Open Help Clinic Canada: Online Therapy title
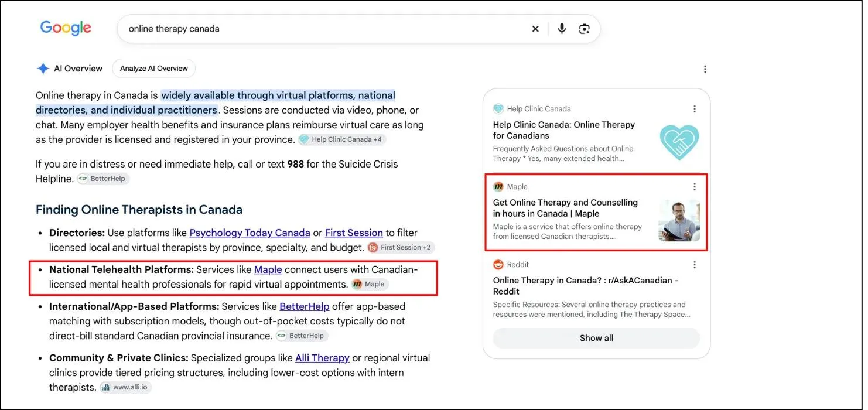 (x=564, y=130)
